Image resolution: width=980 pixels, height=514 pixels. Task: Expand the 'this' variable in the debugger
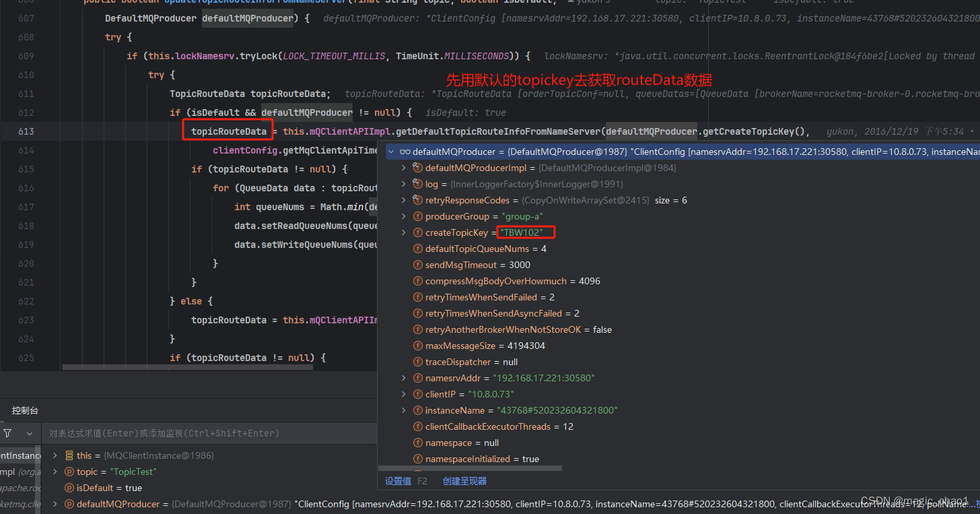(55, 455)
